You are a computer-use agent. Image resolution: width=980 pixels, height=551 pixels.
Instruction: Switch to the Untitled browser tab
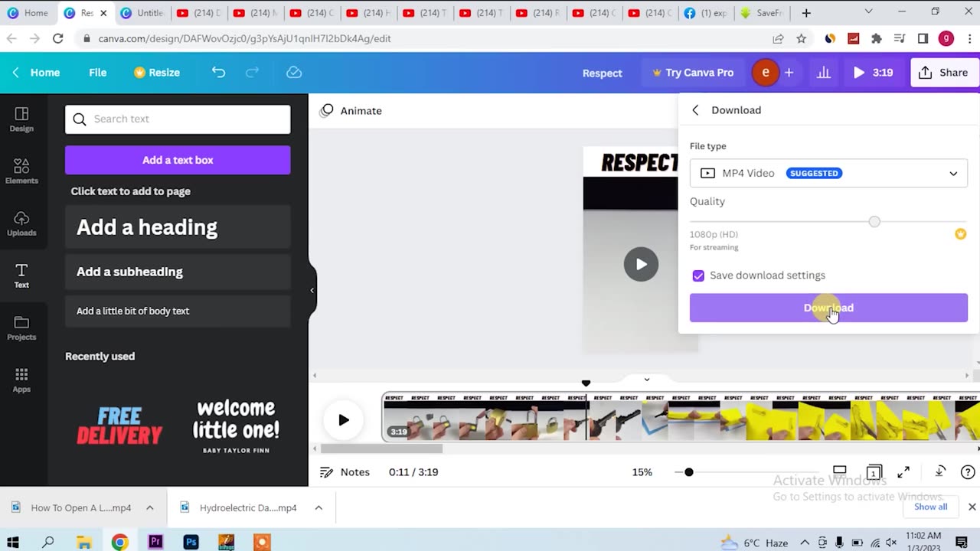143,13
